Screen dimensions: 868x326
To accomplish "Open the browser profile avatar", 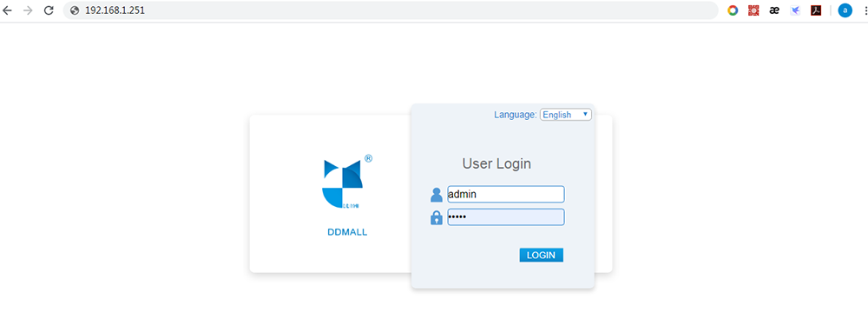I will pos(845,10).
